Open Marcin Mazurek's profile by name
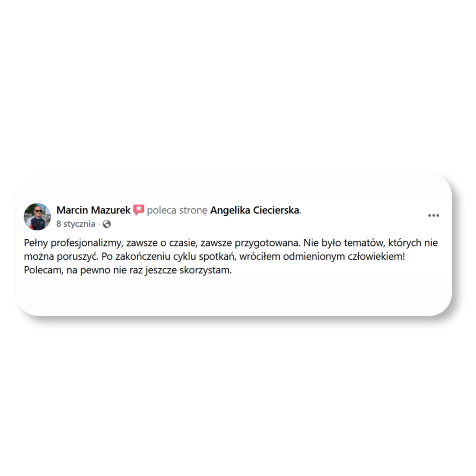 tap(93, 210)
